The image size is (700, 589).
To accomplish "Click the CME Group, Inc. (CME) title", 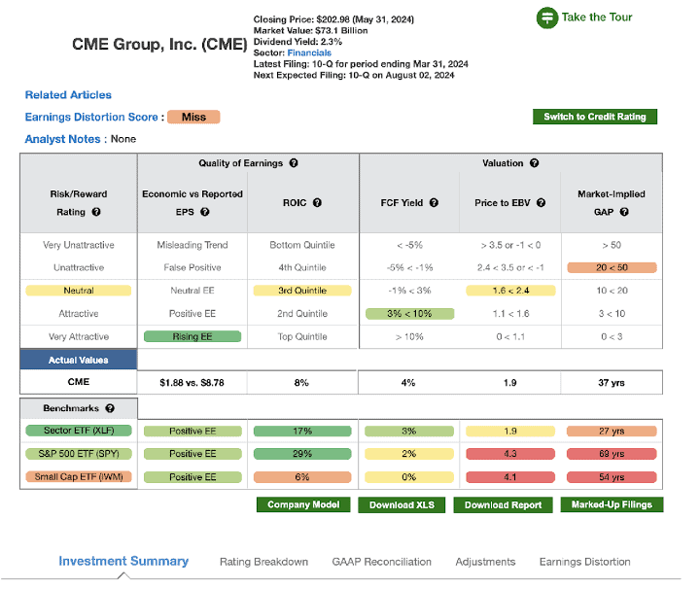I will [159, 45].
